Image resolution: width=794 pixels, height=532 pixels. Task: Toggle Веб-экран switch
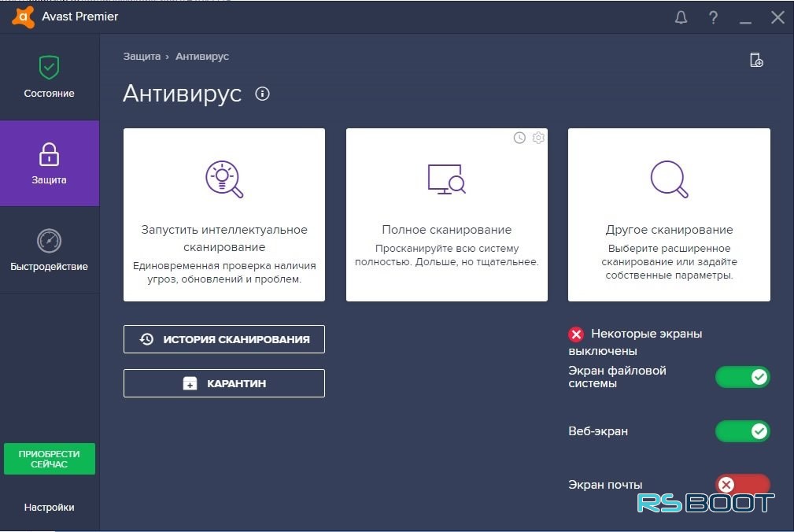tap(742, 431)
